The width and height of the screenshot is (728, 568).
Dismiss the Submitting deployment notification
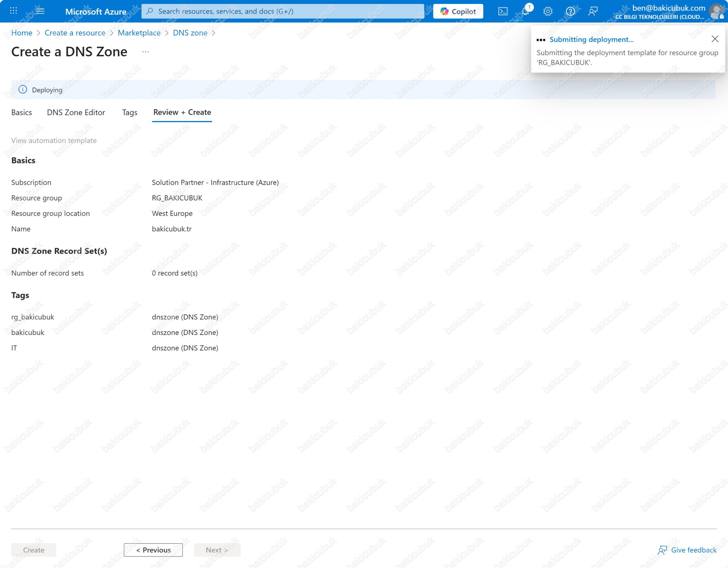pos(715,39)
